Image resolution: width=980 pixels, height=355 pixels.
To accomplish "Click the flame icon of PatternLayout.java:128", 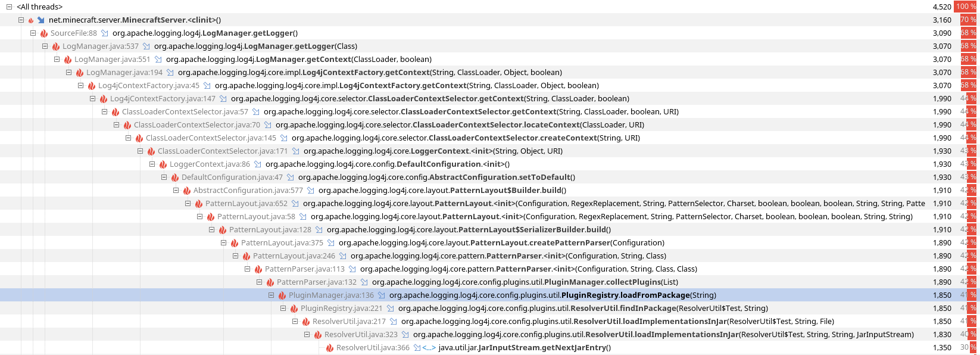I will click(223, 230).
